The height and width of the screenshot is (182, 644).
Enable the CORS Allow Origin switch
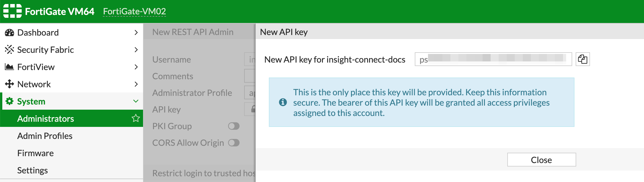(234, 143)
